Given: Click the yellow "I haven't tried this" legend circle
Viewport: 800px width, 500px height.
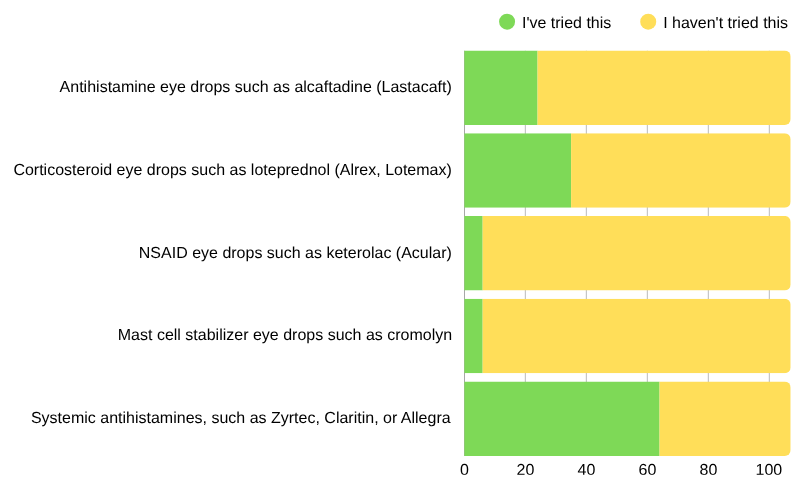Looking at the screenshot, I should tap(648, 22).
